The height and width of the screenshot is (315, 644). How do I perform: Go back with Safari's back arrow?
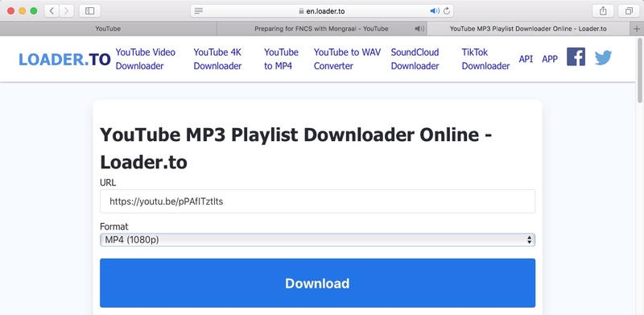point(52,11)
